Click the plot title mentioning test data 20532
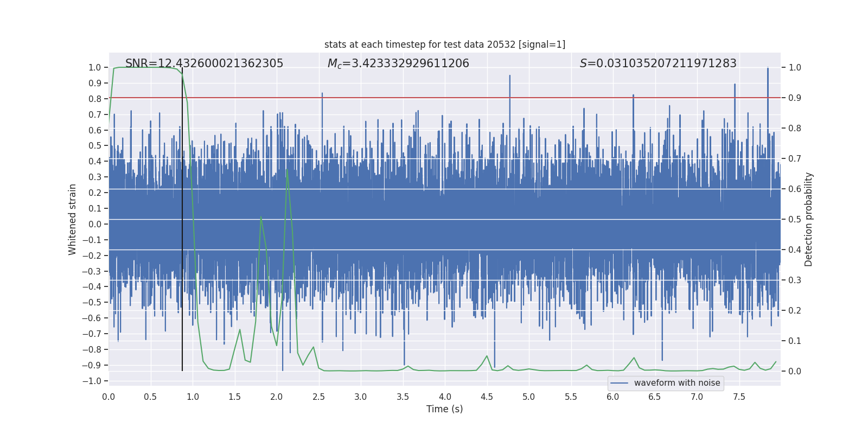The height and width of the screenshot is (434, 868). click(x=444, y=44)
